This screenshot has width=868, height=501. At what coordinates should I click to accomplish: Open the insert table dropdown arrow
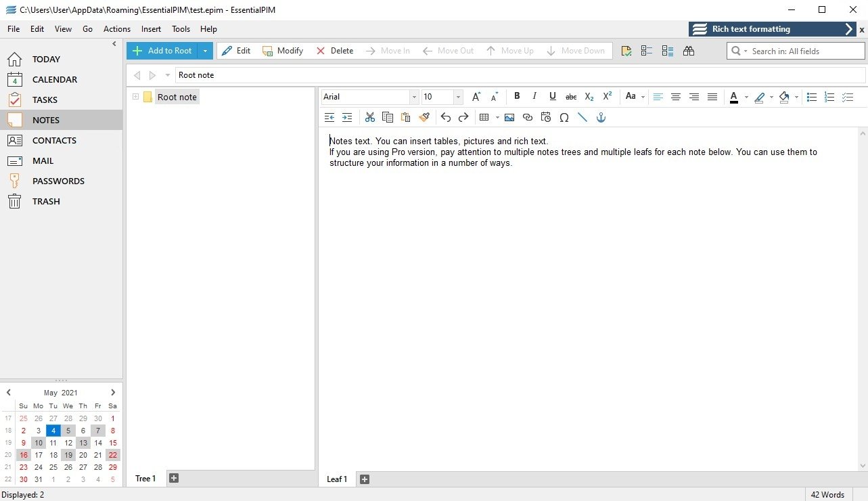pyautogui.click(x=497, y=117)
